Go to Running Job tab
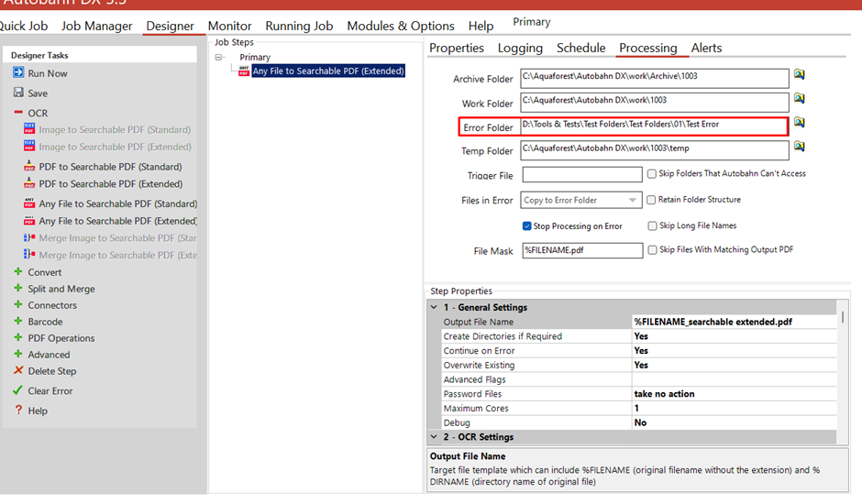This screenshot has height=504, width=862. [x=299, y=26]
